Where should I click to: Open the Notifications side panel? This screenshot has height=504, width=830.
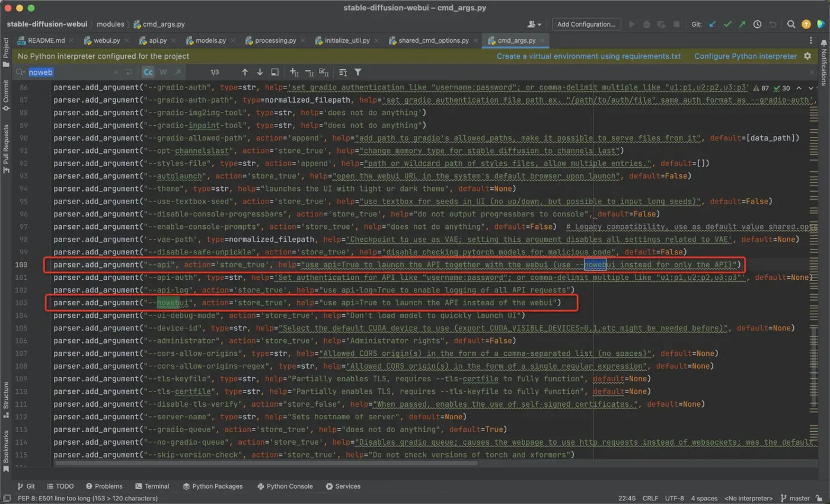coord(823,63)
